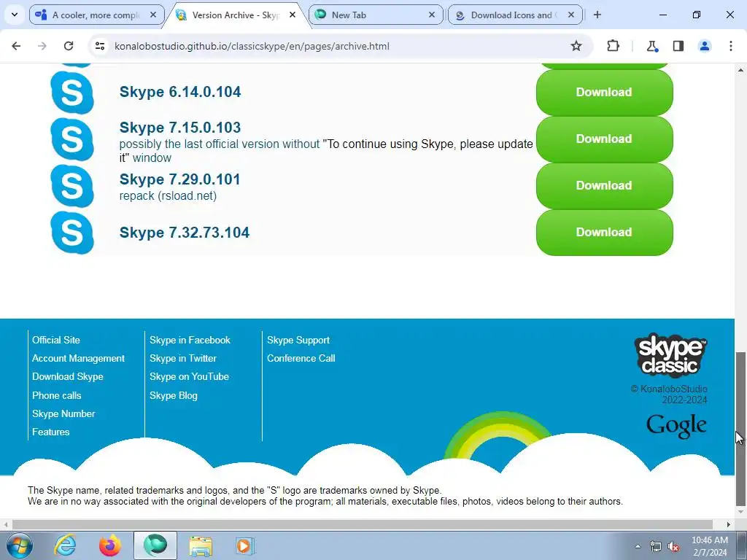The image size is (747, 560).
Task: Click the Skype icon beside Skype 7.29.0.101
Action: pos(72,186)
